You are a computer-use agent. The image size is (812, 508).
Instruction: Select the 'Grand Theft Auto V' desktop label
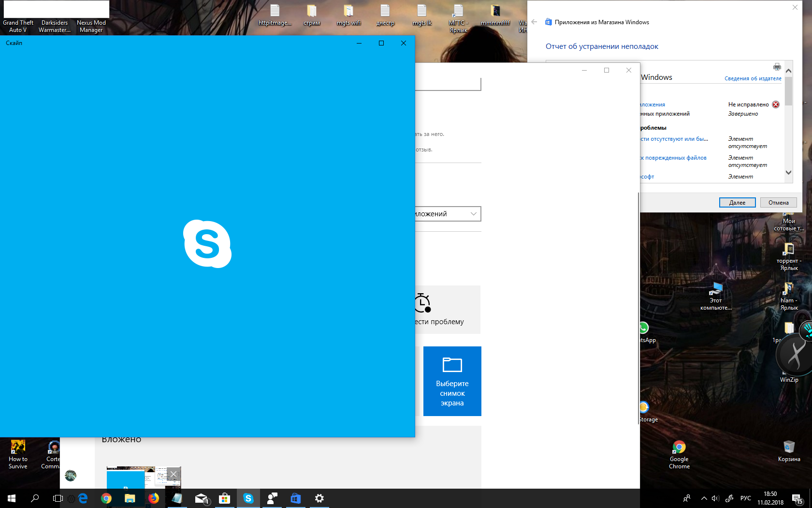18,26
